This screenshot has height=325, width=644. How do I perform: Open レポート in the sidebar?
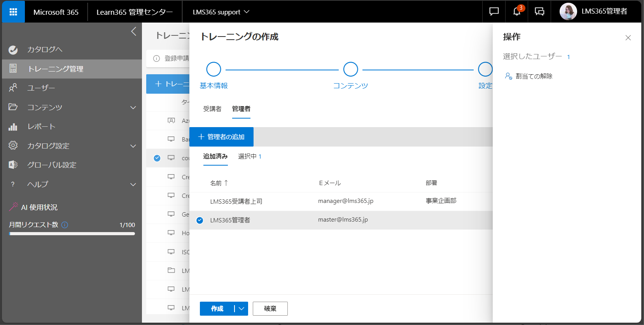tap(72, 126)
